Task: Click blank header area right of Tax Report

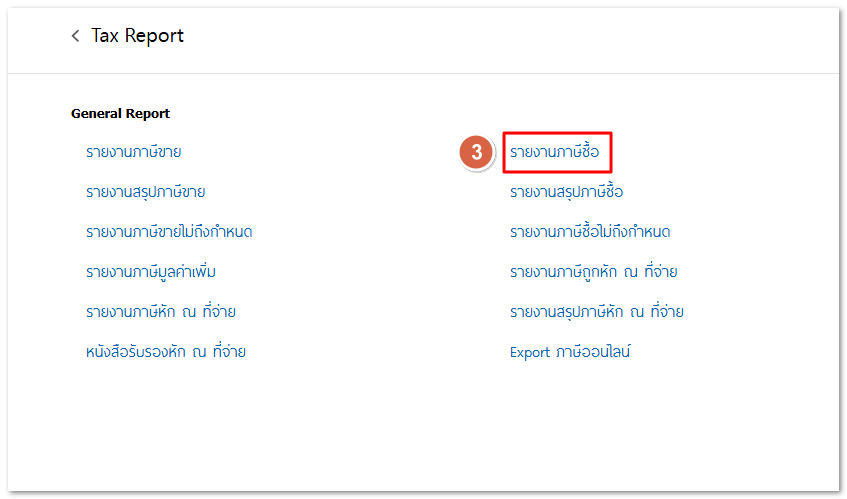Action: click(500, 36)
